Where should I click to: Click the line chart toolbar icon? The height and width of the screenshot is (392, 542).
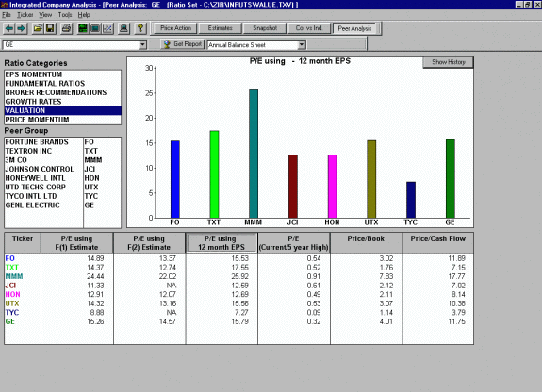click(x=107, y=28)
